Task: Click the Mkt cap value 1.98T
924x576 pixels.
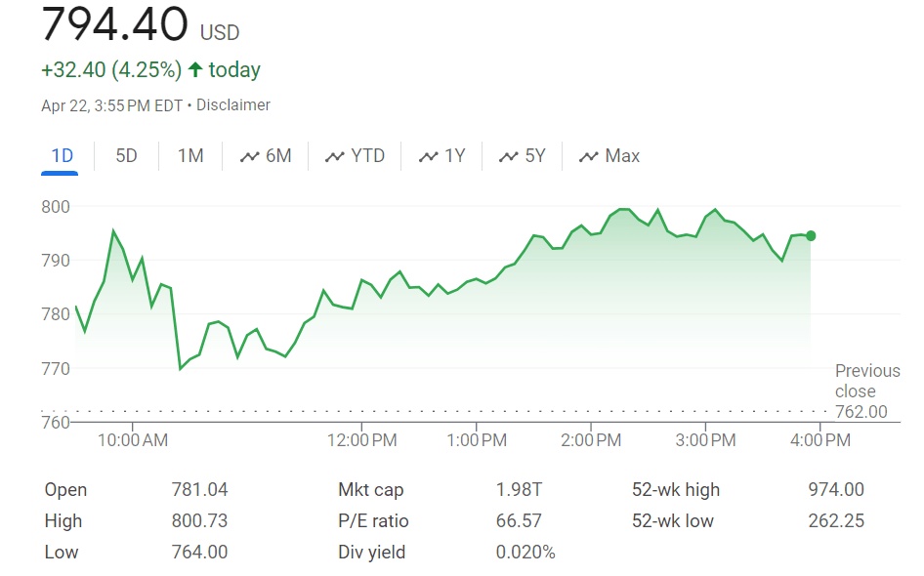Action: pos(517,490)
